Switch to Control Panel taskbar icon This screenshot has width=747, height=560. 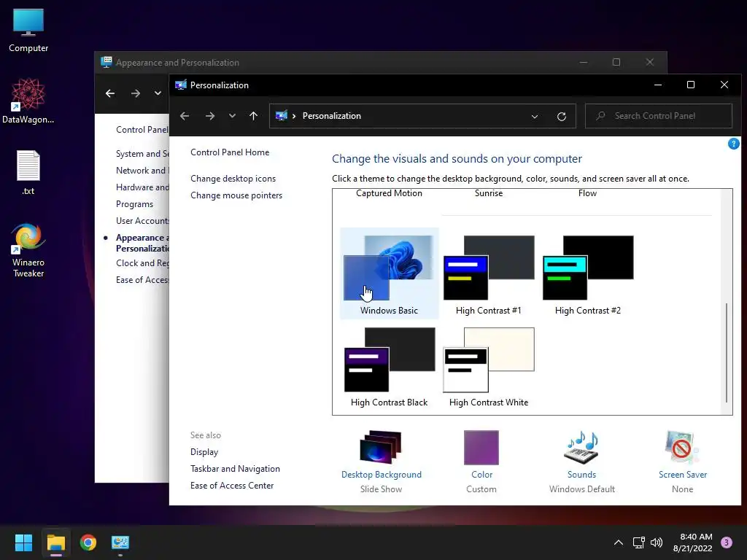(x=120, y=542)
